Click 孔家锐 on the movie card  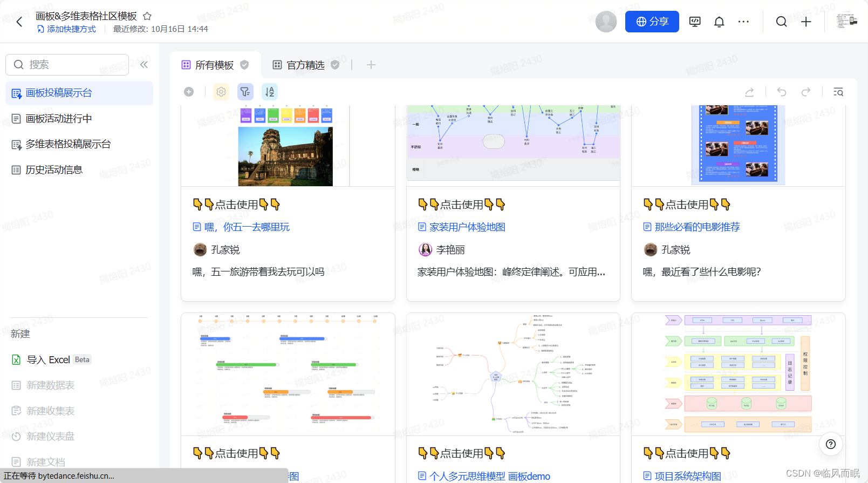[667, 250]
